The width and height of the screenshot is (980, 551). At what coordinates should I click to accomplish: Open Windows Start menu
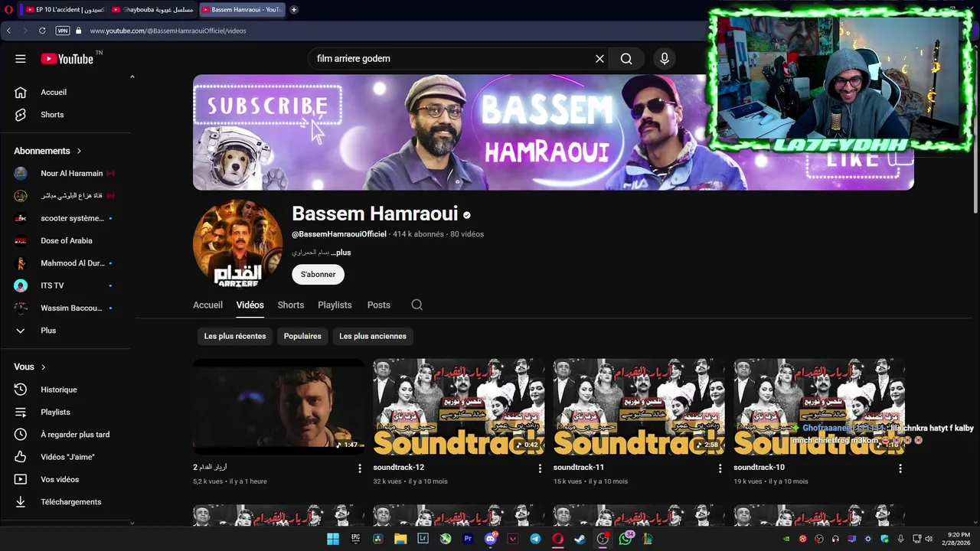click(333, 539)
